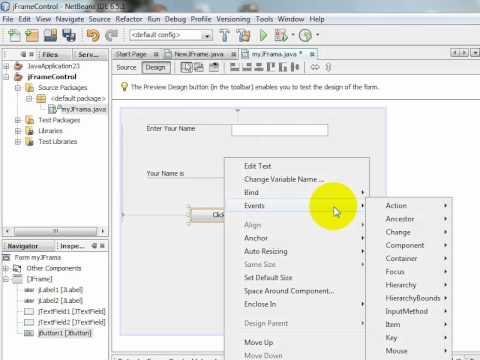Click Center Vertically alignment icon
Image resolution: width=480 pixels, height=360 pixels.
[x=295, y=67]
